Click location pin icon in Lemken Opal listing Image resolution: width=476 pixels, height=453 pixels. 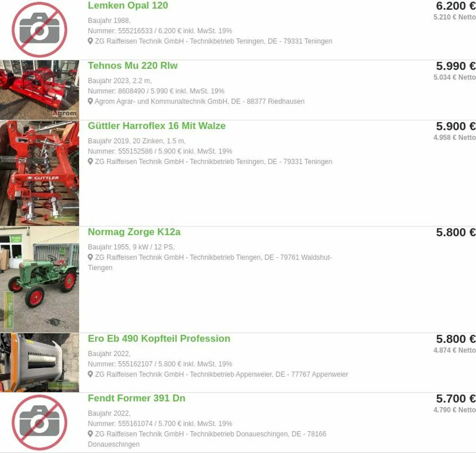[90, 41]
